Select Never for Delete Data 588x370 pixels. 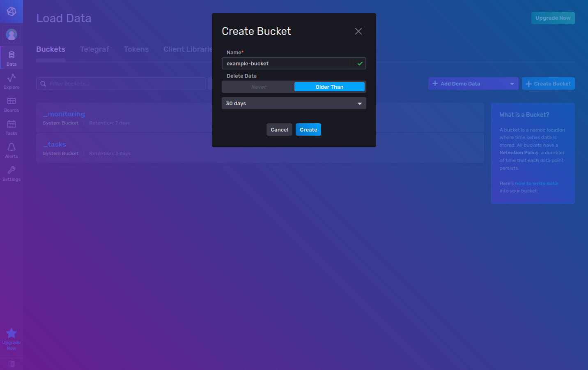(259, 87)
